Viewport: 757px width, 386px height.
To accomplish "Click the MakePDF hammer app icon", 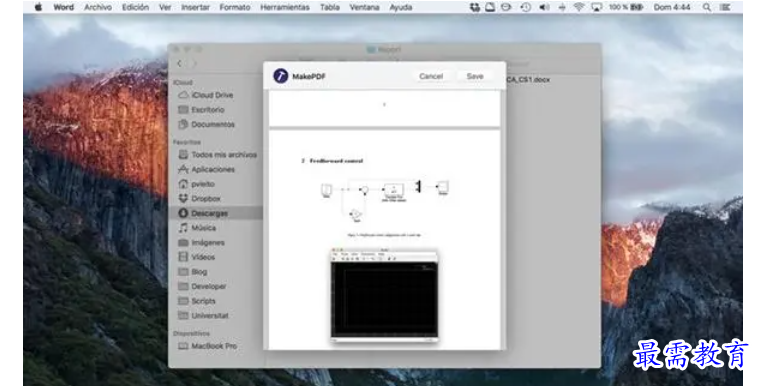I will 280,76.
